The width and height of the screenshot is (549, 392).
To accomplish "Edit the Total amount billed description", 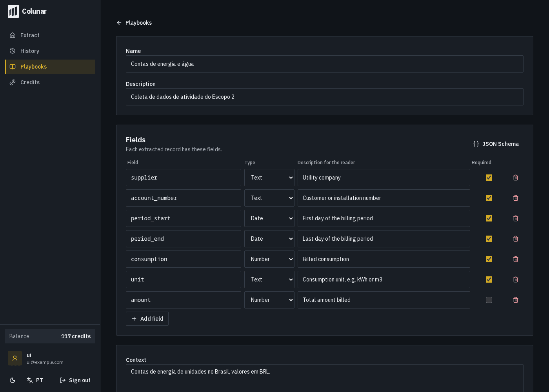I will (384, 300).
